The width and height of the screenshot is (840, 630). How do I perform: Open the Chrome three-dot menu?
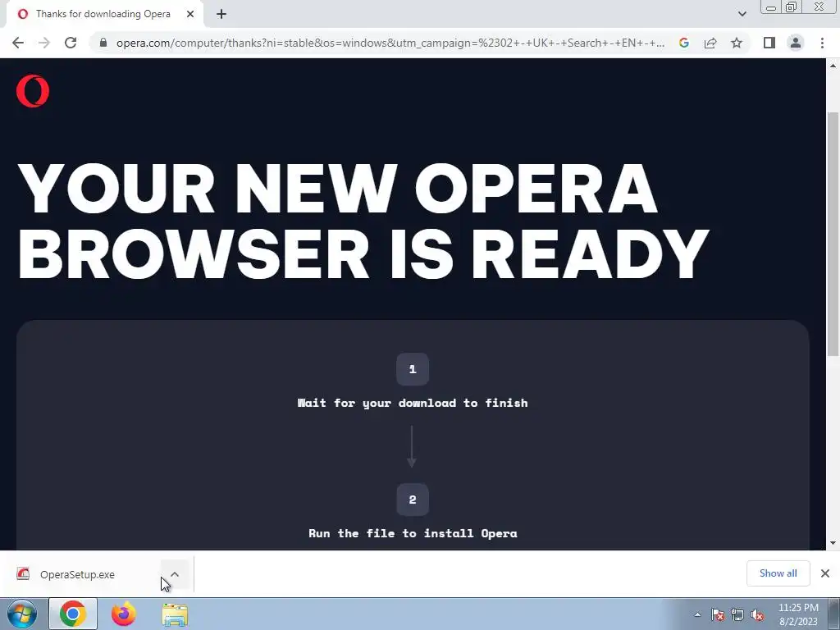(x=822, y=43)
